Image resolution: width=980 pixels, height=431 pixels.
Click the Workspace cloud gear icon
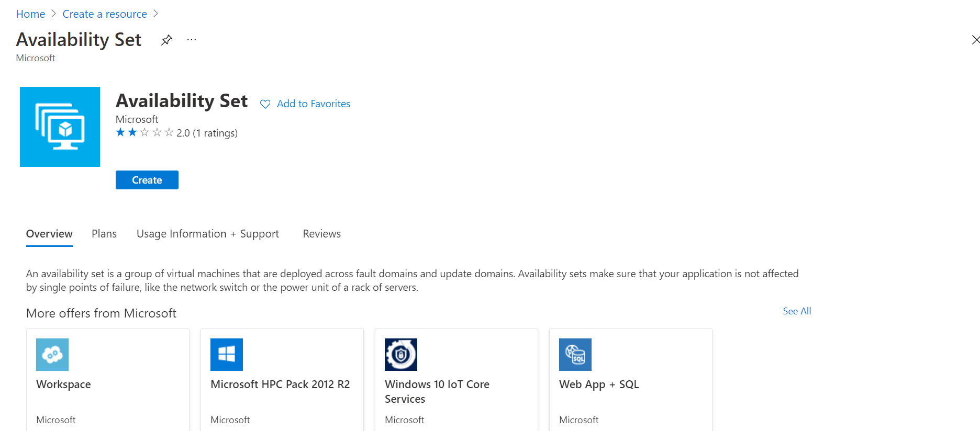[x=52, y=355]
